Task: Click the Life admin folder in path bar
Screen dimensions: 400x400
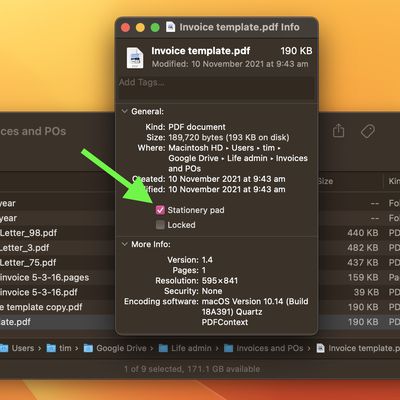Action: 185,348
